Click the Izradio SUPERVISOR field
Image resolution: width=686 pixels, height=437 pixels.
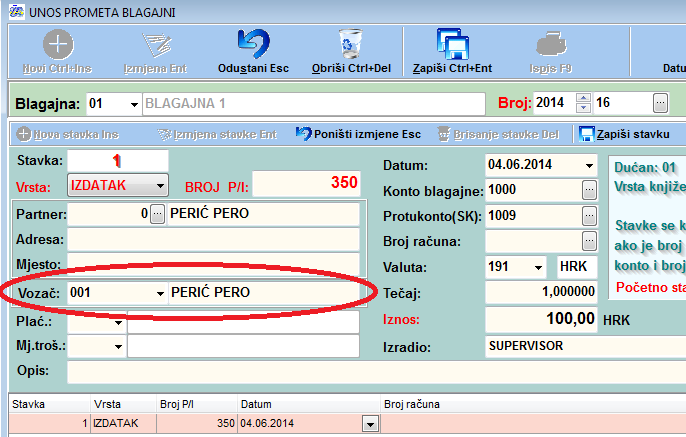point(585,346)
